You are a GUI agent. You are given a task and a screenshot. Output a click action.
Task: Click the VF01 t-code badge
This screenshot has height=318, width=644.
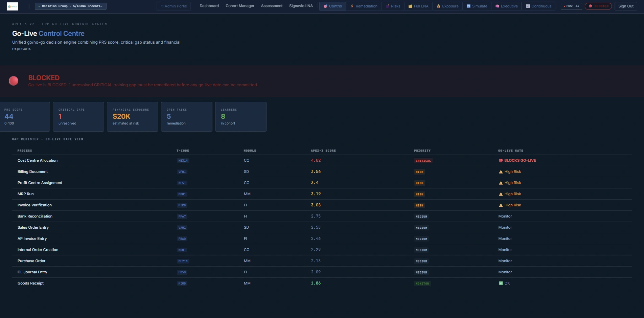(182, 172)
